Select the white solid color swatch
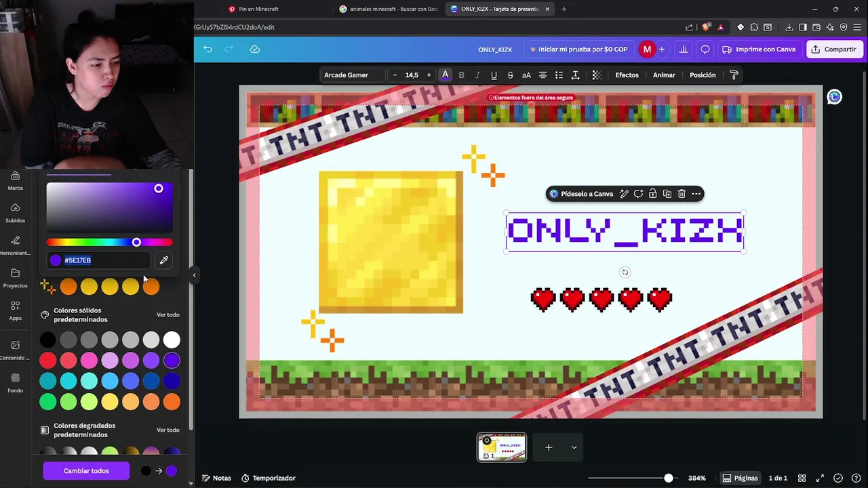Viewport: 868px width, 488px height. coord(172,340)
